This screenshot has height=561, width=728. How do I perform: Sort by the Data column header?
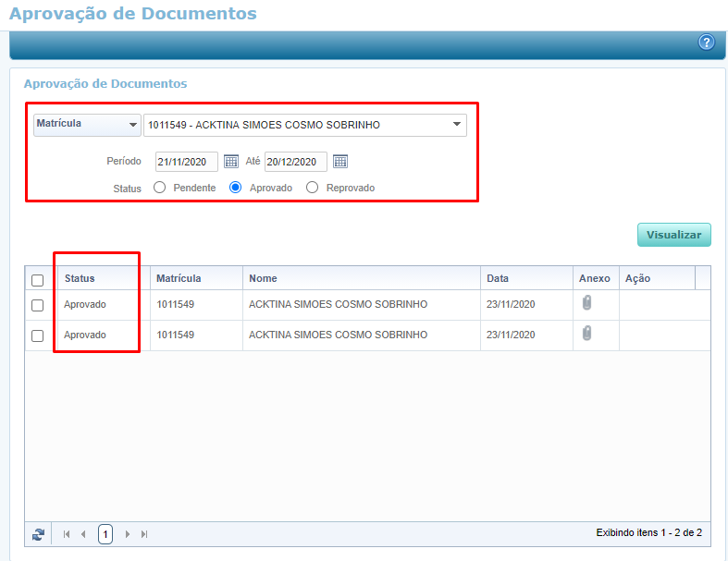pyautogui.click(x=498, y=278)
